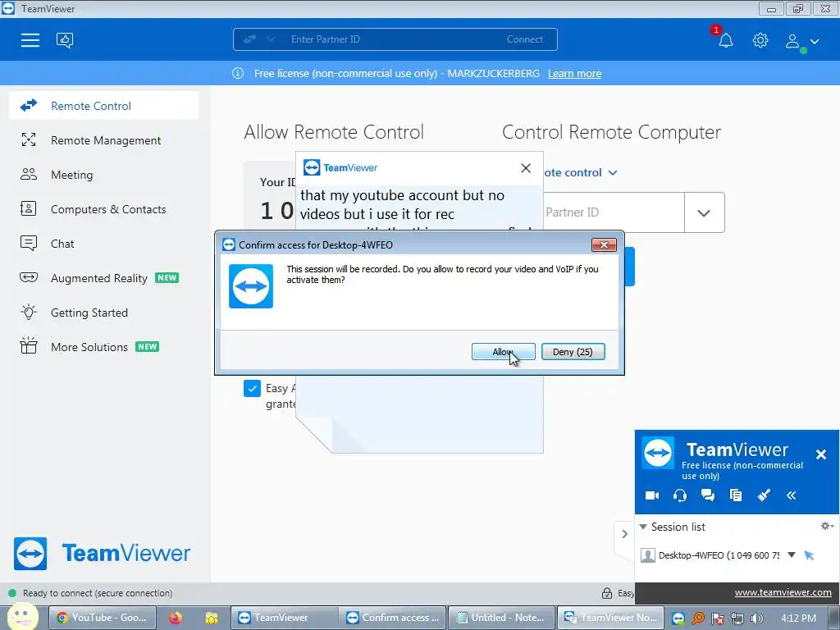Expand the side panel chevron arrow

click(x=624, y=534)
